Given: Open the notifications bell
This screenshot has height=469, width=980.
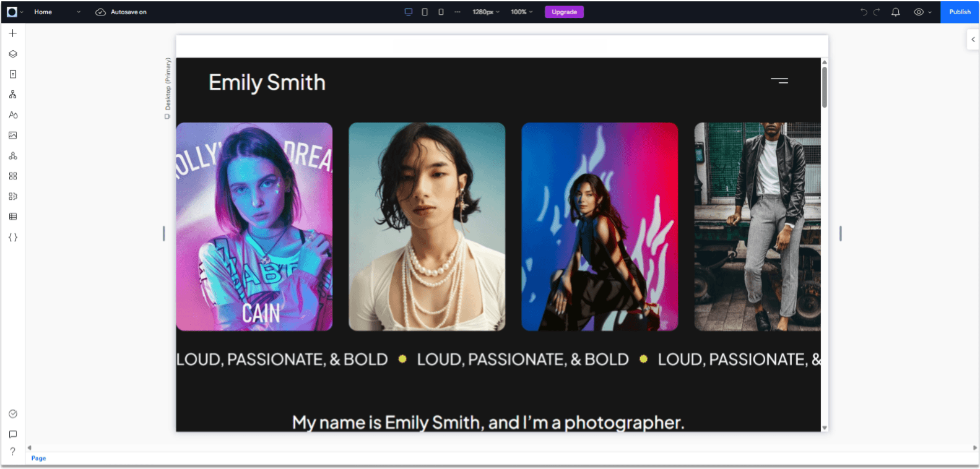Looking at the screenshot, I should click(895, 12).
